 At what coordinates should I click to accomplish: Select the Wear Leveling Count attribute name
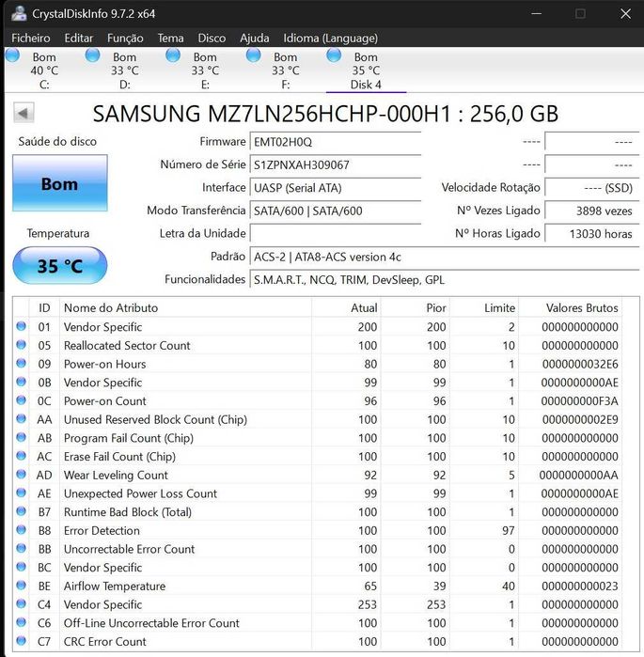[116, 475]
